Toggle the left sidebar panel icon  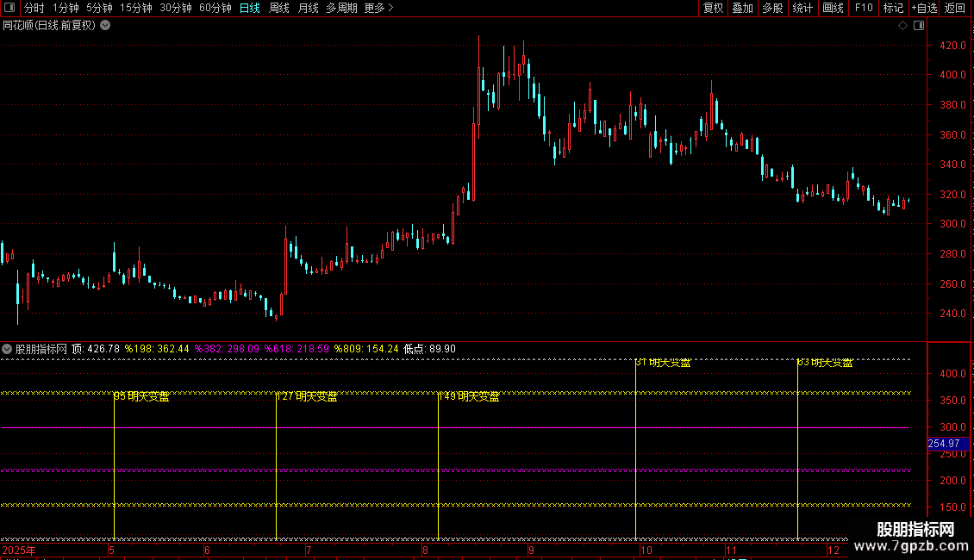(x=9, y=8)
